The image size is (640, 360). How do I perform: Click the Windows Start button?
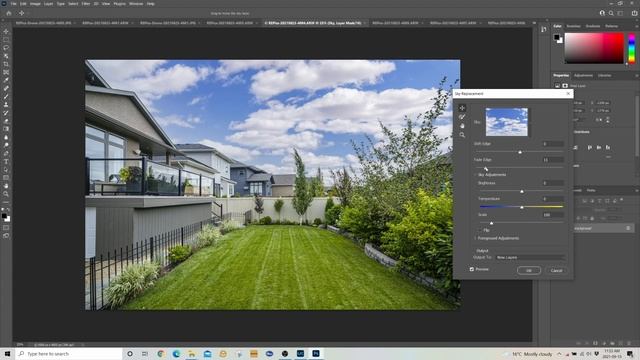click(x=7, y=353)
